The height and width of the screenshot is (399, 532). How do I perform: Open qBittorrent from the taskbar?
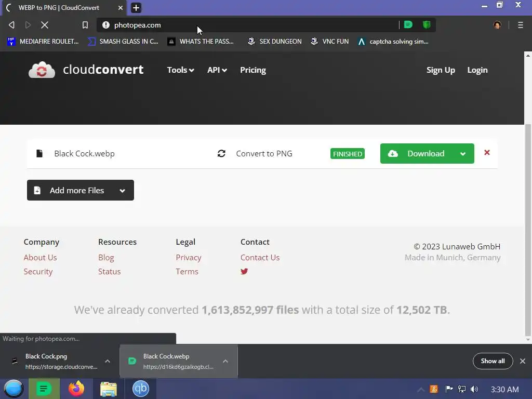pyautogui.click(x=140, y=389)
